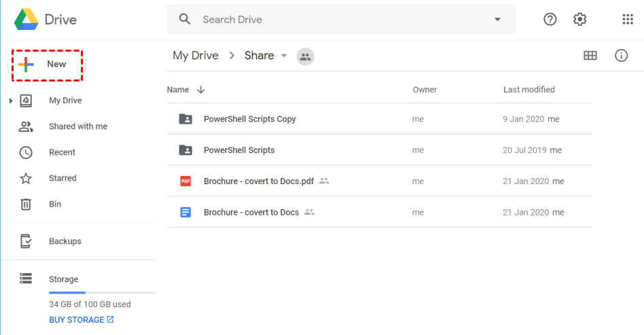Click the PDF icon of Brochure file

[x=185, y=181]
